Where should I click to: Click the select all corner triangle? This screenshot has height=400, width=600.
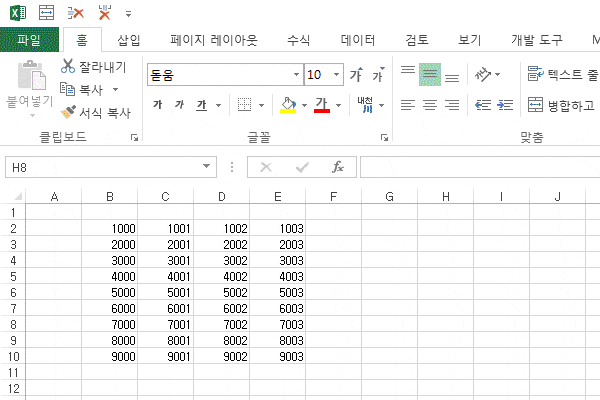point(18,197)
